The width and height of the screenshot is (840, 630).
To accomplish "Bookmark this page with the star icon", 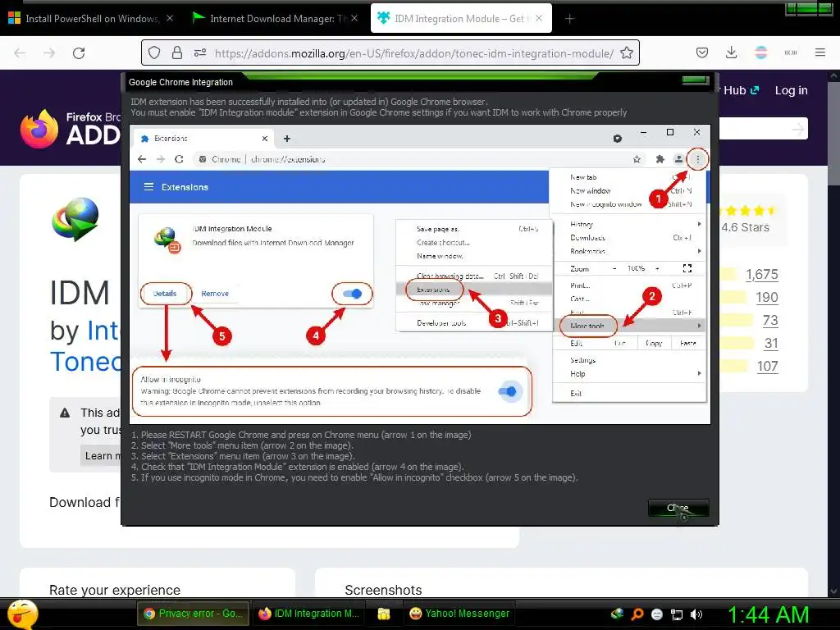I will (x=626, y=52).
